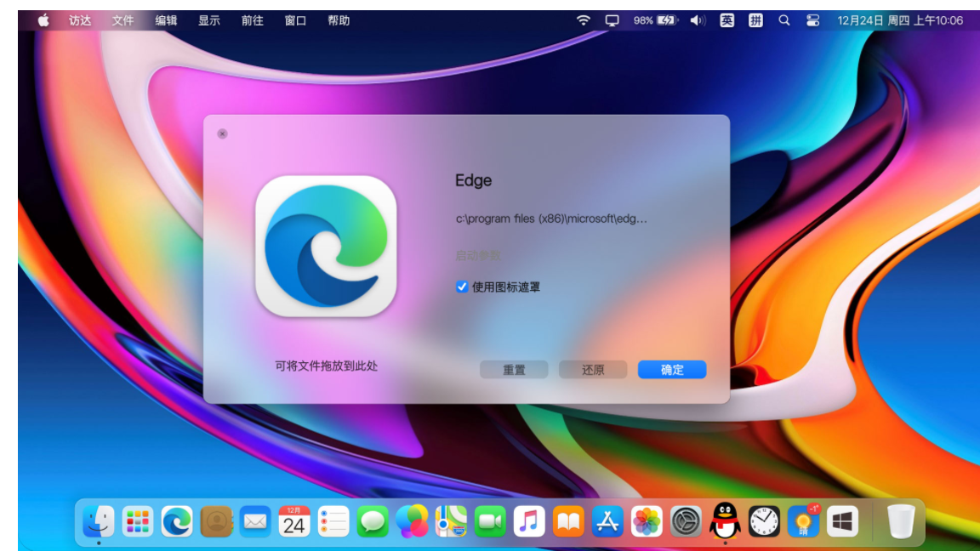Image resolution: width=980 pixels, height=551 pixels.
Task: Open QQ penguin icon in dock
Action: pos(725,520)
